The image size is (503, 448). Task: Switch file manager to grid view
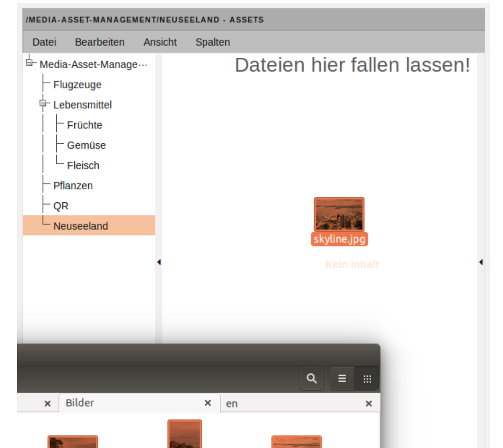pyautogui.click(x=367, y=379)
